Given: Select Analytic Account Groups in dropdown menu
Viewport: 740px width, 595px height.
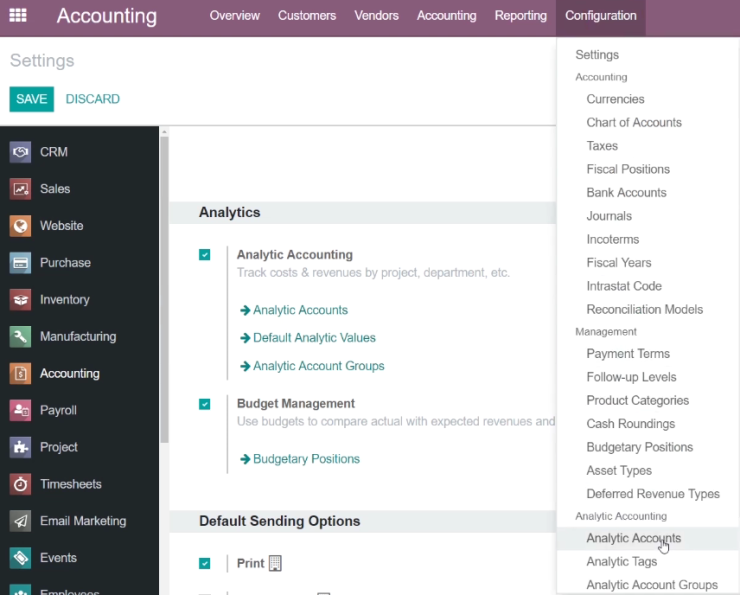Looking at the screenshot, I should (x=652, y=585).
